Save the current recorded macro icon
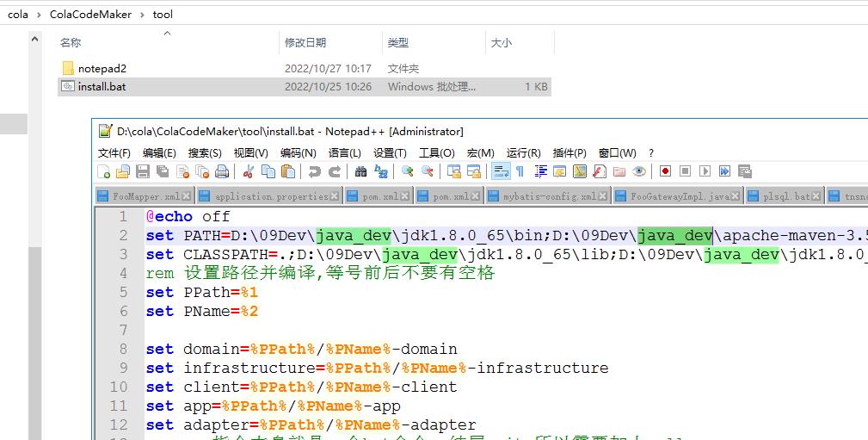Screen dimensions: 868x440 [x=745, y=171]
